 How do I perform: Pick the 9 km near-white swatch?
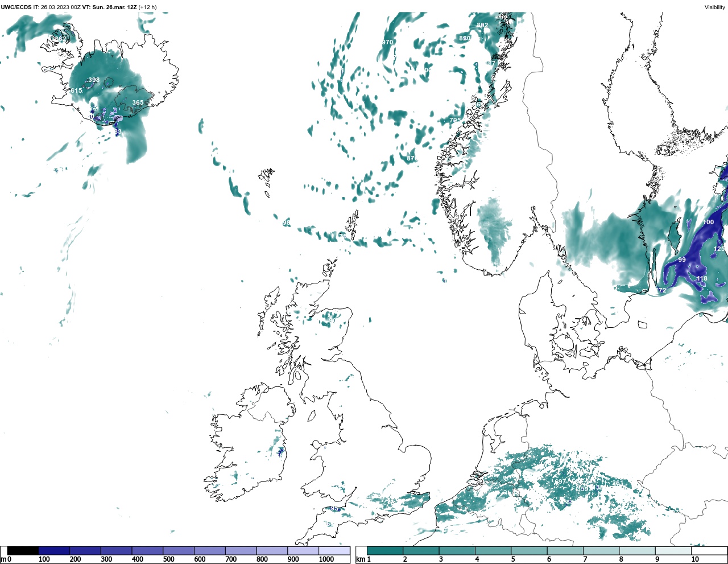point(673,551)
